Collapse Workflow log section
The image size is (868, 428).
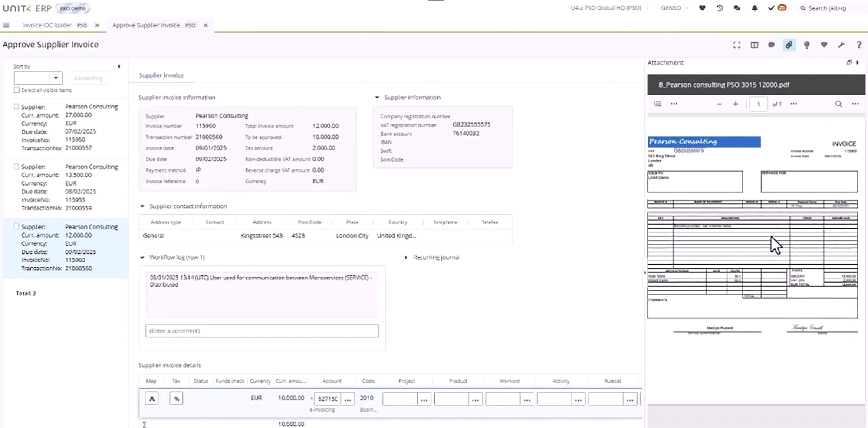[x=142, y=257]
